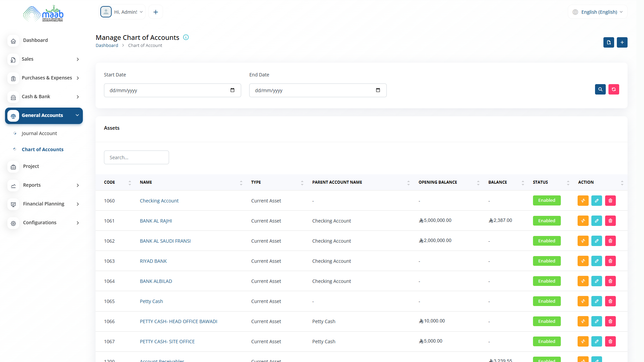Viewport: 644px width, 362px height.
Task: Click Enabled status badge for BANK ALBILAD
Action: tap(547, 281)
